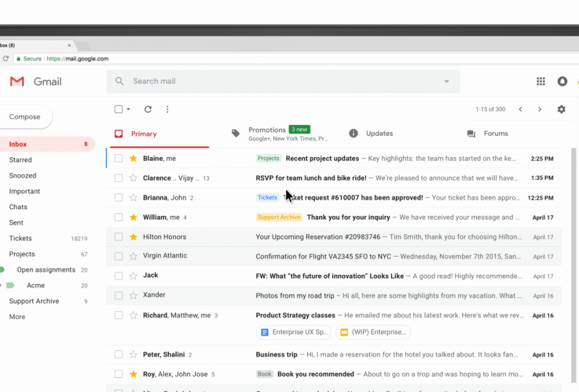Go to older emails with right arrow

point(539,109)
